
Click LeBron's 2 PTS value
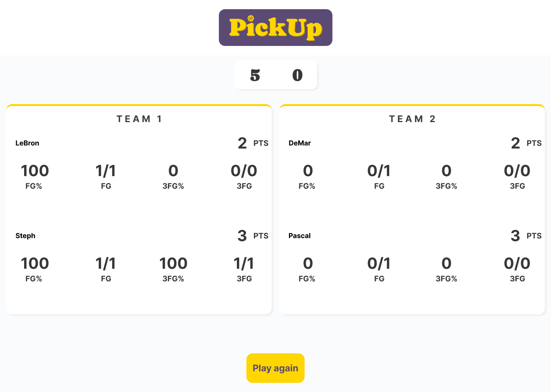(242, 144)
